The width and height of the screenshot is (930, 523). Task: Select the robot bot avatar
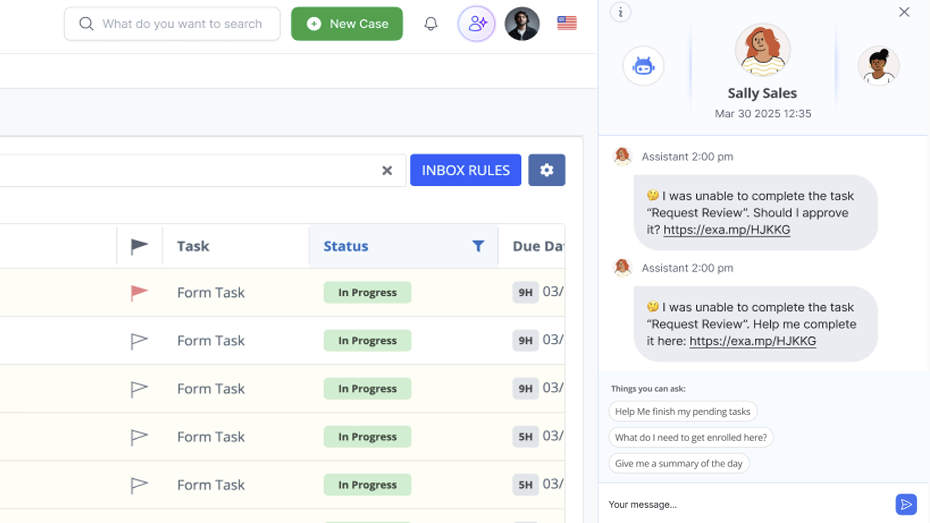pyautogui.click(x=644, y=66)
